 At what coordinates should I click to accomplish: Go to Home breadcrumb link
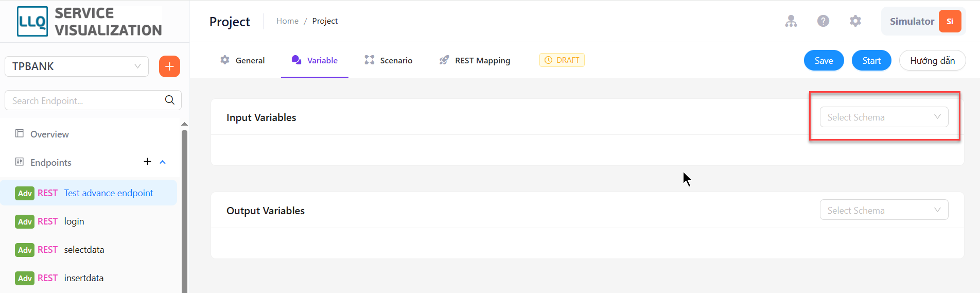coord(287,21)
